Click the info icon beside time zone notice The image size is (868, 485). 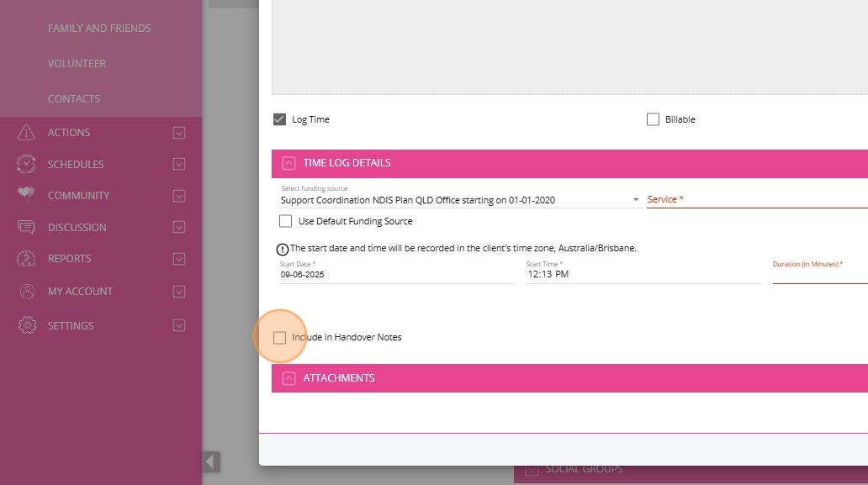283,249
